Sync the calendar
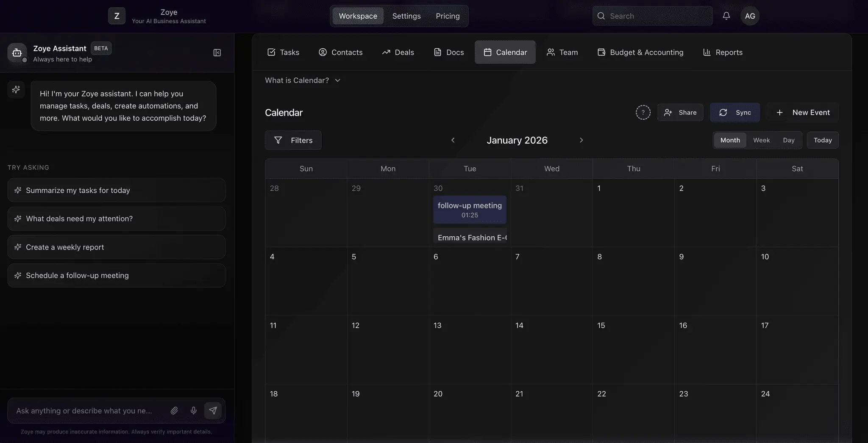The image size is (868, 443). coord(735,112)
